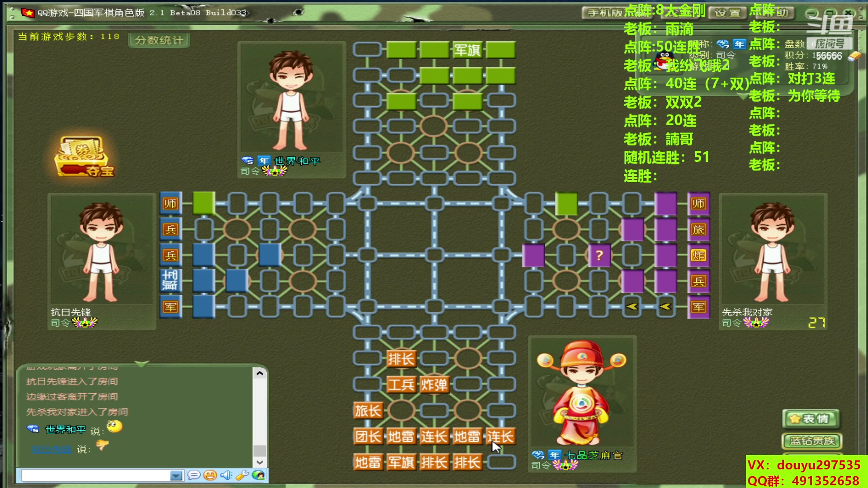Click the chat bubble quick-phrase icon
Screen dimensions: 868x488
[x=194, y=475]
